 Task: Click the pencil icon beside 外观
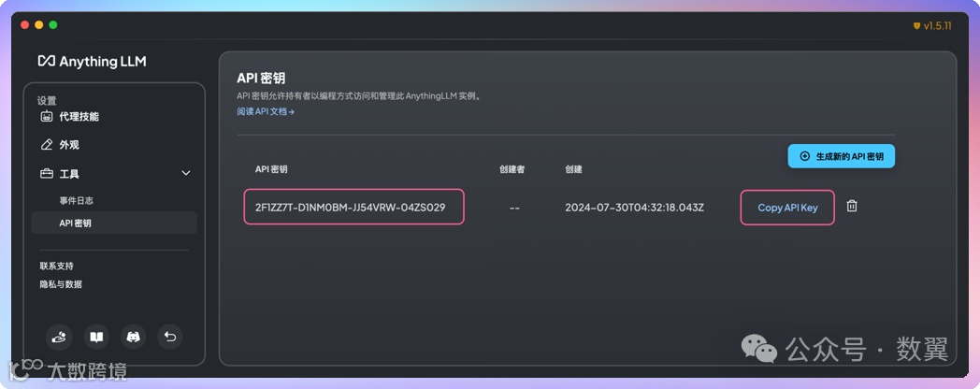(46, 145)
